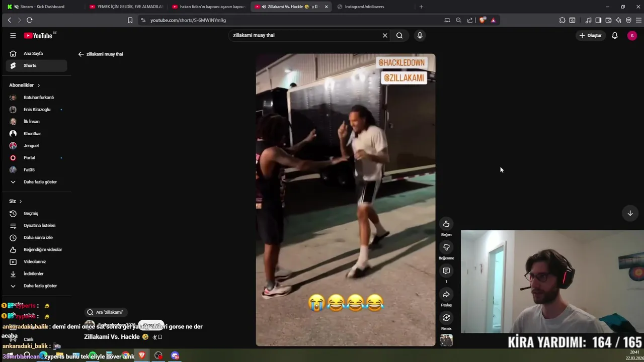Open the browser main menu
The height and width of the screenshot is (362, 644).
(x=638, y=20)
